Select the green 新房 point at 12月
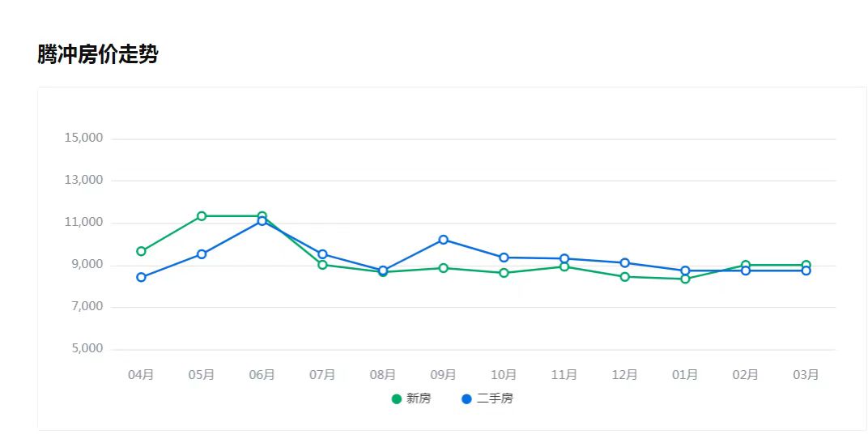This screenshot has width=868, height=443. pos(625,277)
